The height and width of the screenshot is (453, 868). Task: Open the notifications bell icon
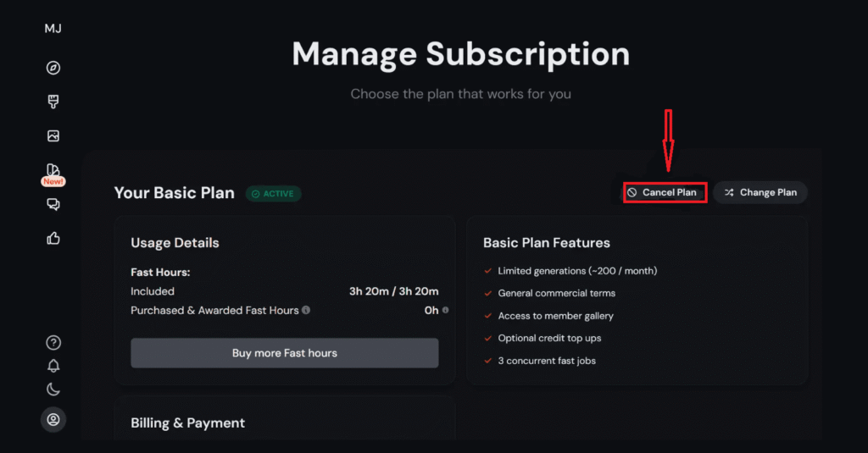pos(53,366)
